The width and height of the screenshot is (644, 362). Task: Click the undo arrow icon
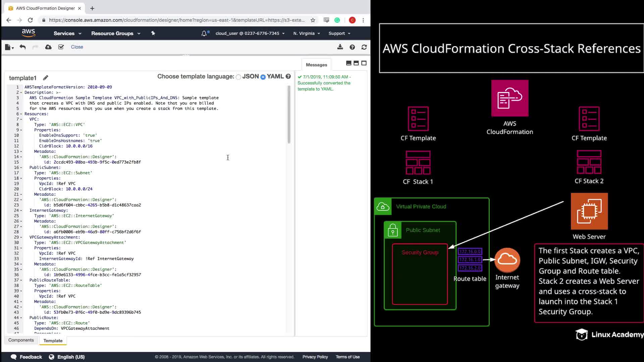(22, 47)
